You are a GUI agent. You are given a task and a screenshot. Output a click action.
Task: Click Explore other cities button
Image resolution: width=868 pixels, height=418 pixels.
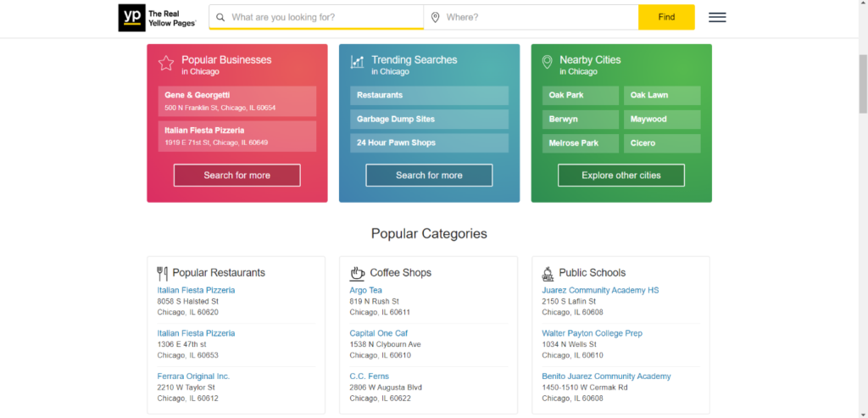tap(621, 176)
